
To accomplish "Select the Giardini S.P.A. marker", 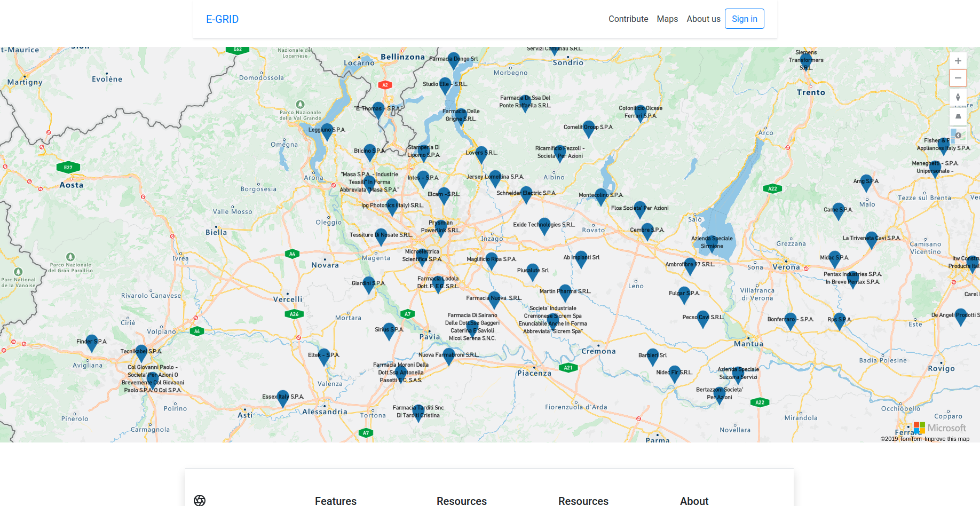I will pos(368,285).
